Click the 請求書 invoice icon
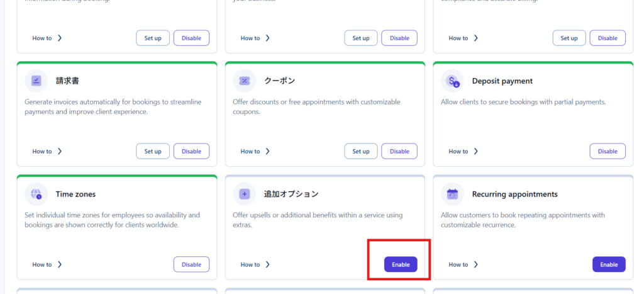644x294 pixels. click(36, 81)
